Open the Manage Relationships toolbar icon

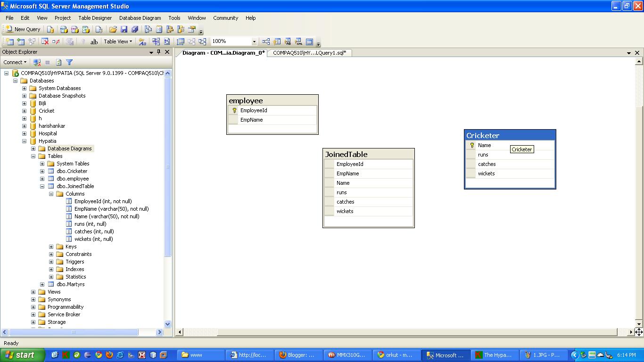(266, 41)
